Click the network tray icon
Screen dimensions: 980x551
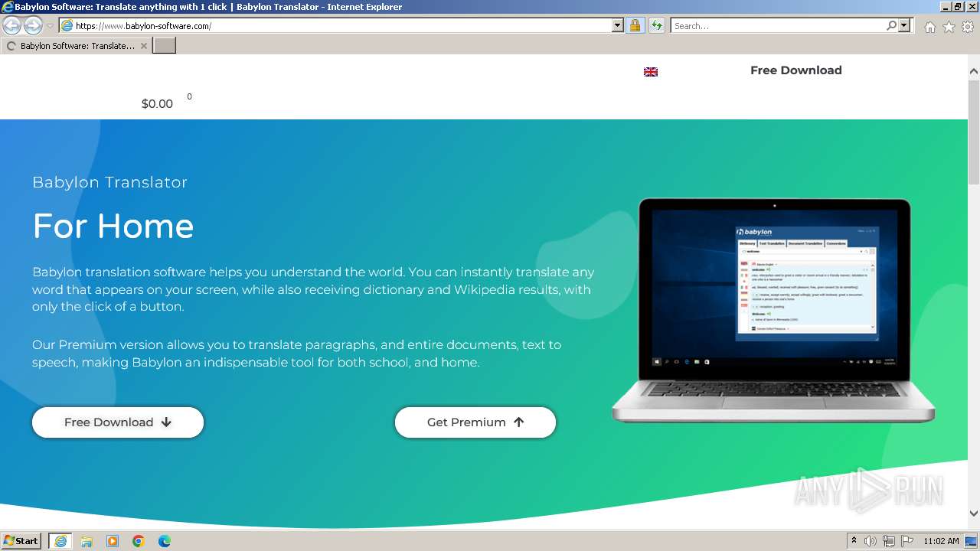(889, 541)
